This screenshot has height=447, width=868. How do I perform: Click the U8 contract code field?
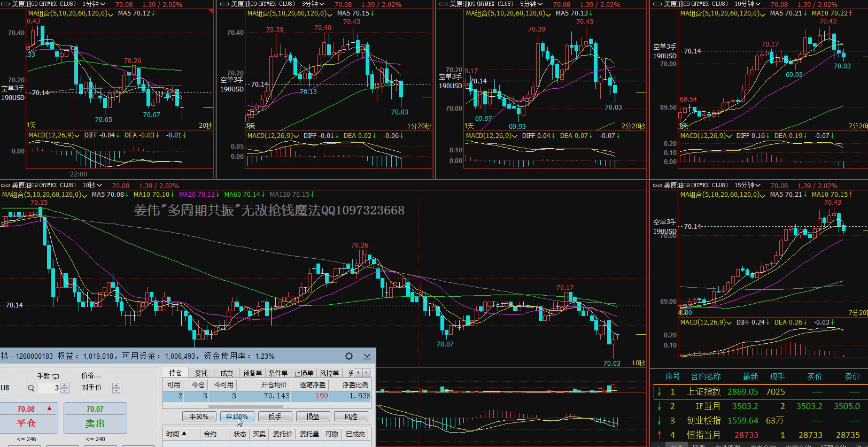pyautogui.click(x=13, y=388)
